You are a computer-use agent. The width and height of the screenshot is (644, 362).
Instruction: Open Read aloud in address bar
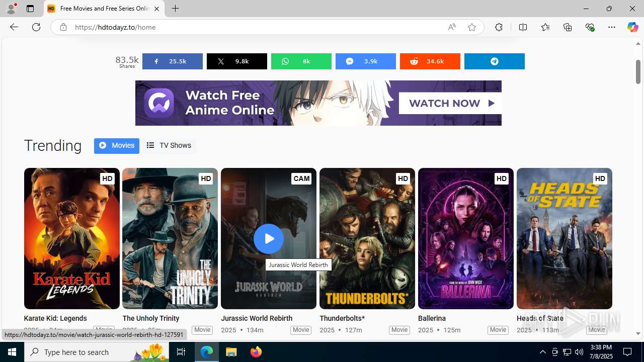pyautogui.click(x=452, y=27)
